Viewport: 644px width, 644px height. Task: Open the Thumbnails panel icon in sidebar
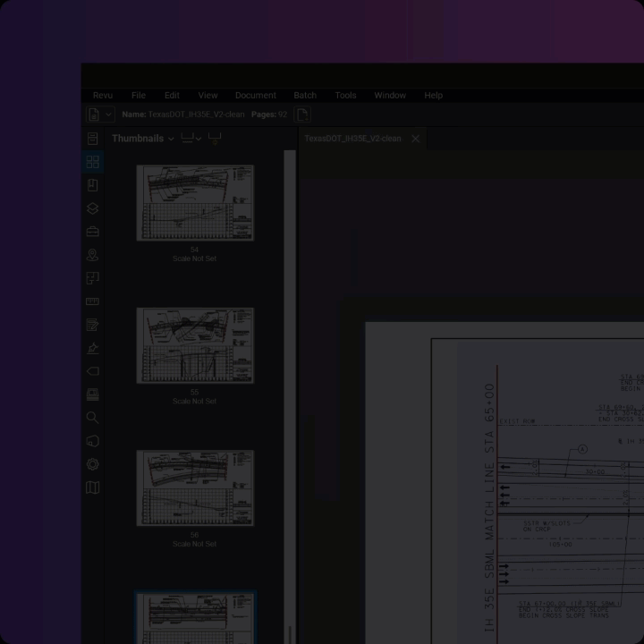point(93,162)
